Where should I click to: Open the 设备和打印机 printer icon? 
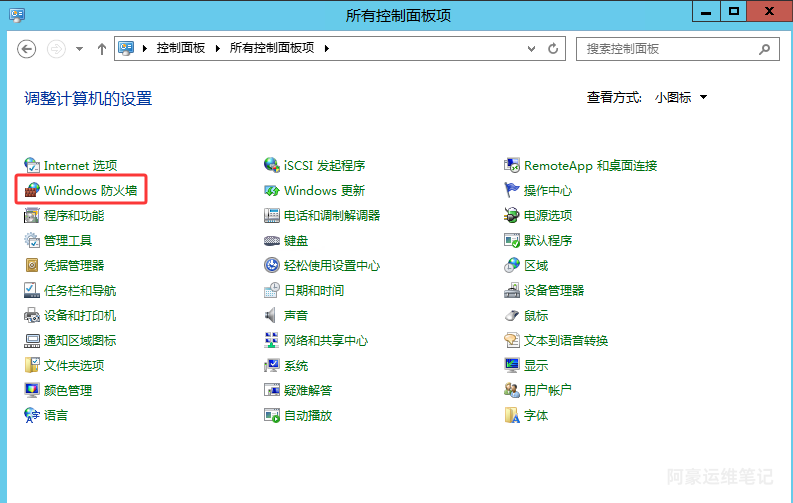click(32, 315)
